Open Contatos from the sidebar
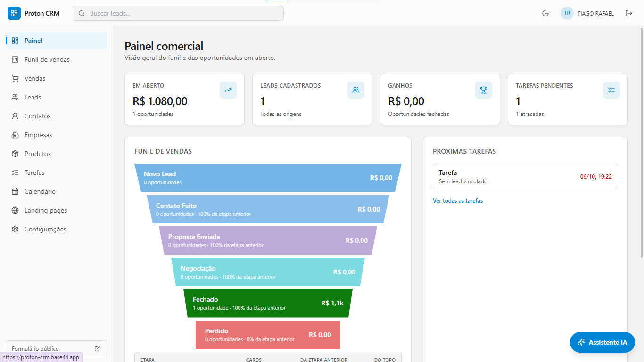644x362 pixels. [x=57, y=116]
